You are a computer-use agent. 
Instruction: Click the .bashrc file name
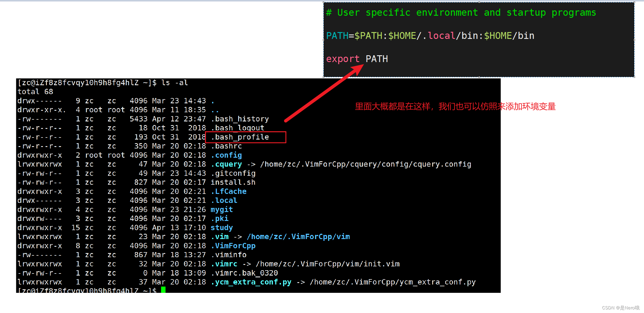pos(226,146)
